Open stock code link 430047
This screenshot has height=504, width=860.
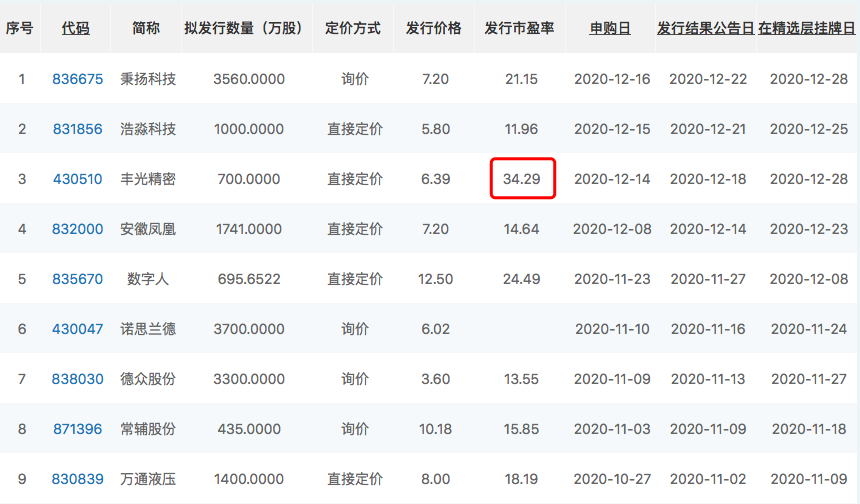point(77,329)
